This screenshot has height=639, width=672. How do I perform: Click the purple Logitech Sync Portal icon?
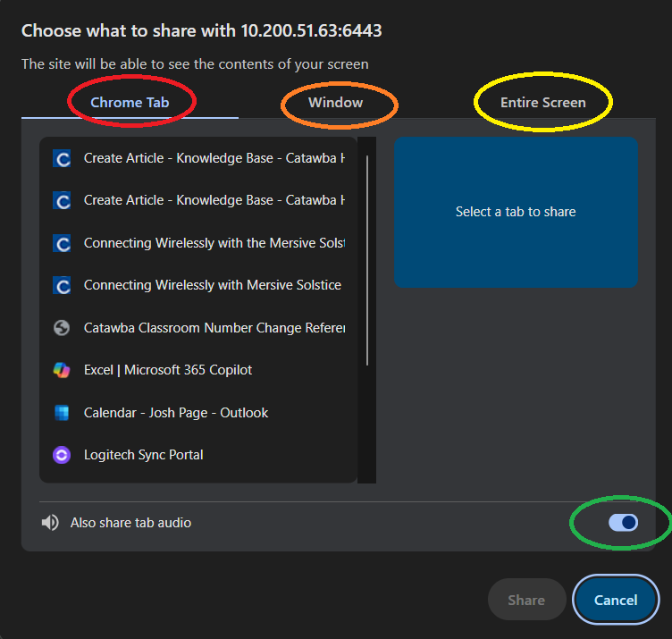pyautogui.click(x=62, y=455)
